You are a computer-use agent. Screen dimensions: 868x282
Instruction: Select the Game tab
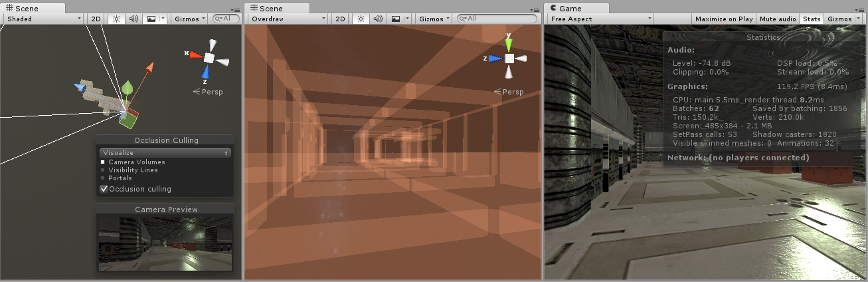click(576, 8)
